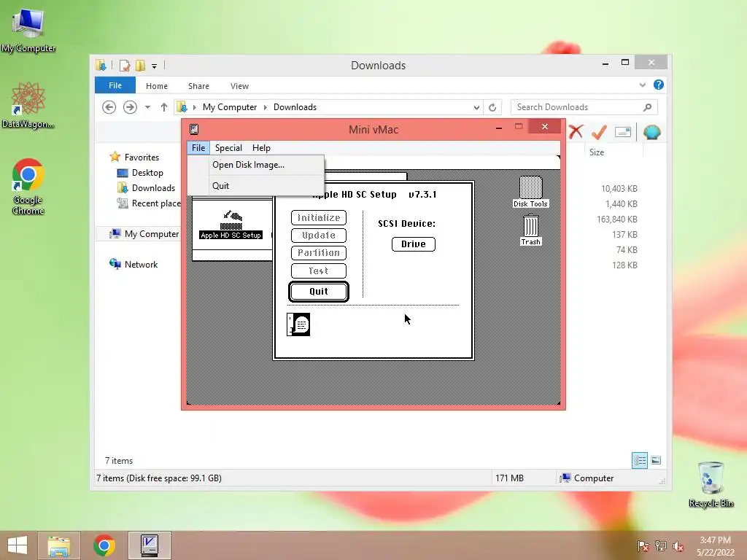Switch to large icons view in Downloads
Viewport: 747px width, 560px height.
click(x=656, y=461)
